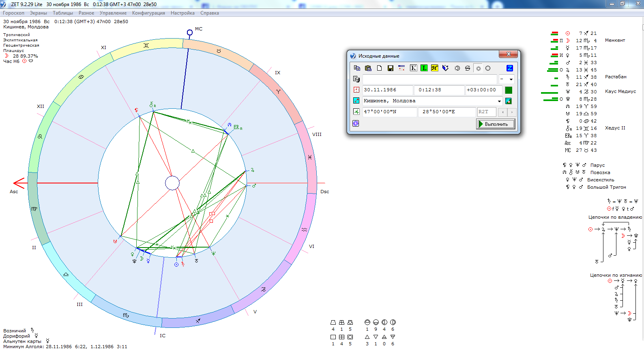Click the yellow H icon
Viewport: 644px width, 349px height.
pos(434,68)
